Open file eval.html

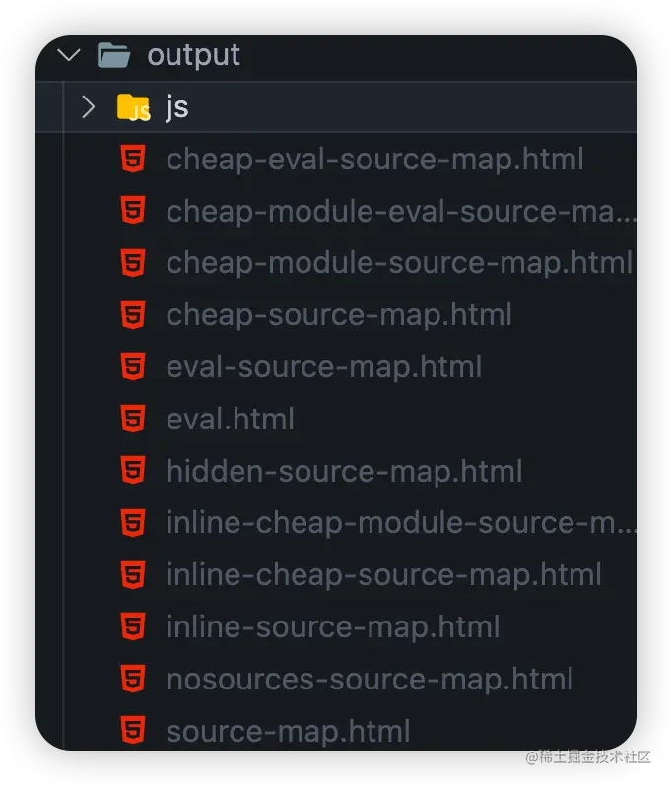[231, 419]
